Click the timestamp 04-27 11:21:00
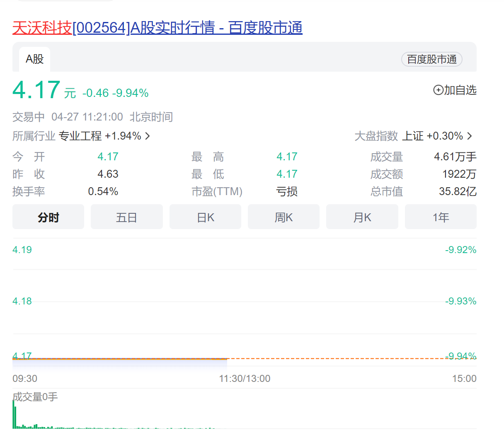Viewport: 504px width, 437px height. [87, 117]
